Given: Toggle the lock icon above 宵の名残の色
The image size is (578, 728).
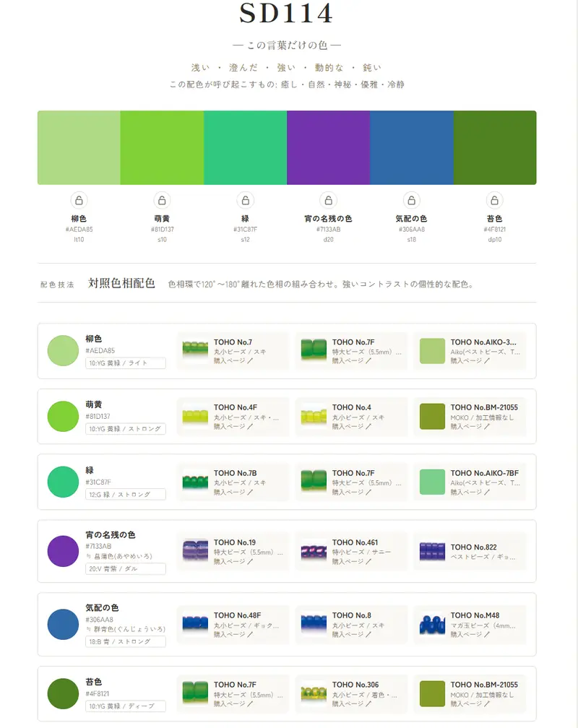Looking at the screenshot, I should click(x=329, y=200).
